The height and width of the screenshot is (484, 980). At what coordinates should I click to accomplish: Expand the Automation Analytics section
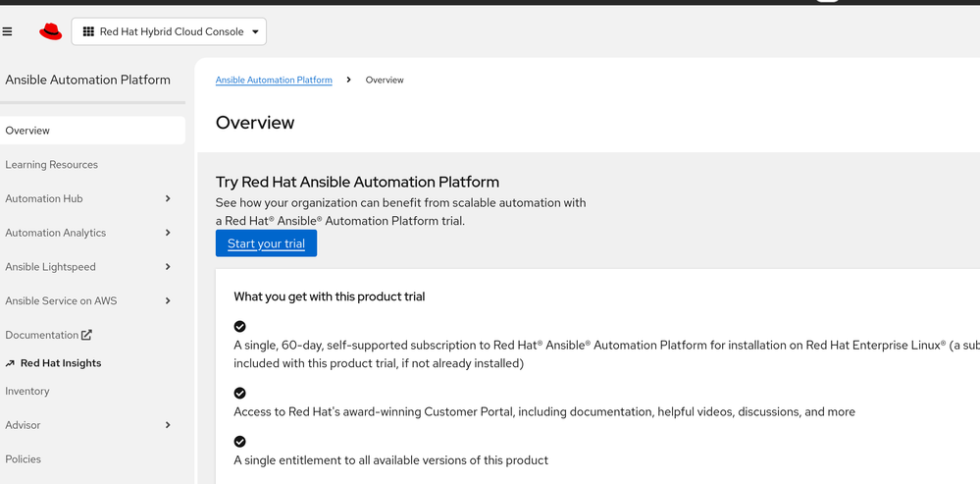click(x=168, y=233)
